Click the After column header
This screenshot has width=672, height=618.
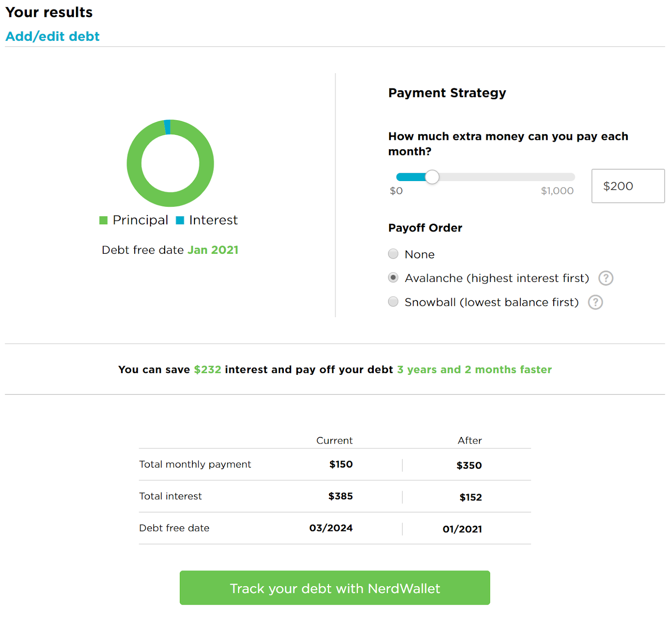[x=470, y=440]
